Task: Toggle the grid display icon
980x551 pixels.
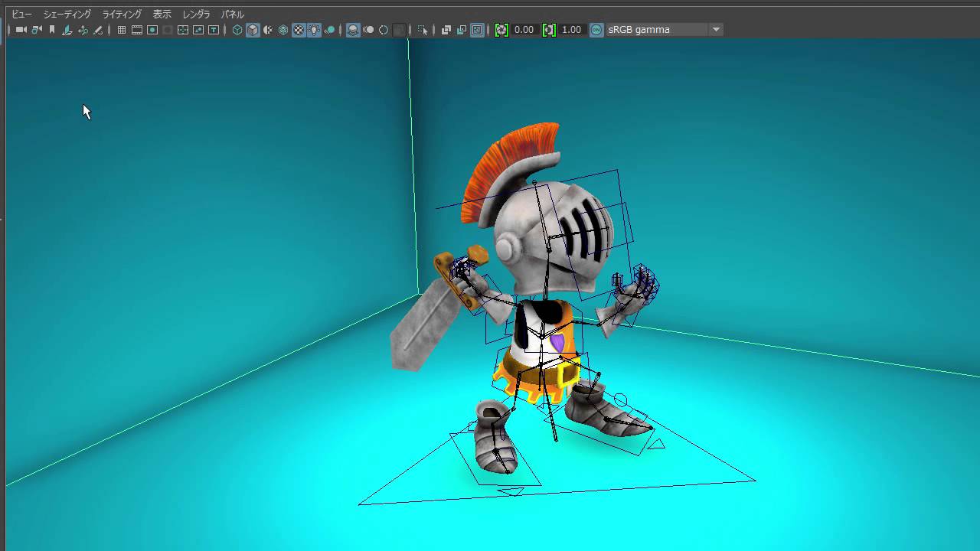Action: pos(121,30)
